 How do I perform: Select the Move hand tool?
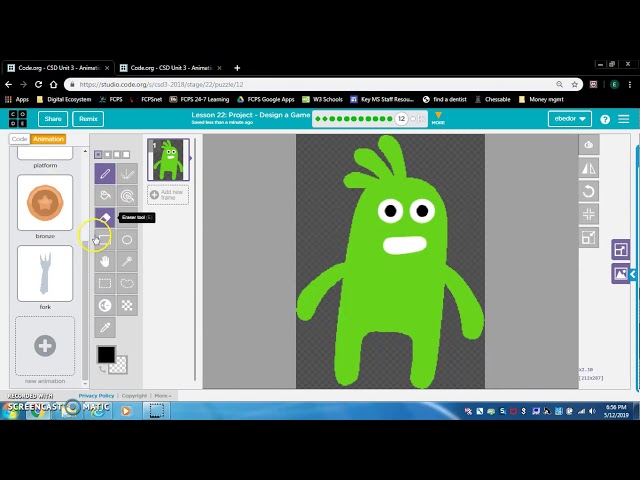click(x=105, y=261)
